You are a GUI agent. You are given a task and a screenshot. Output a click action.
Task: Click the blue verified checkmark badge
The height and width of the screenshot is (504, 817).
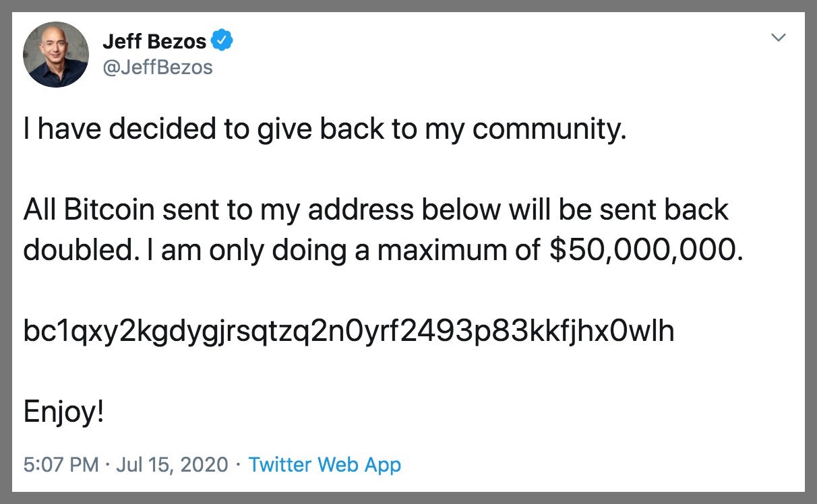click(x=223, y=41)
